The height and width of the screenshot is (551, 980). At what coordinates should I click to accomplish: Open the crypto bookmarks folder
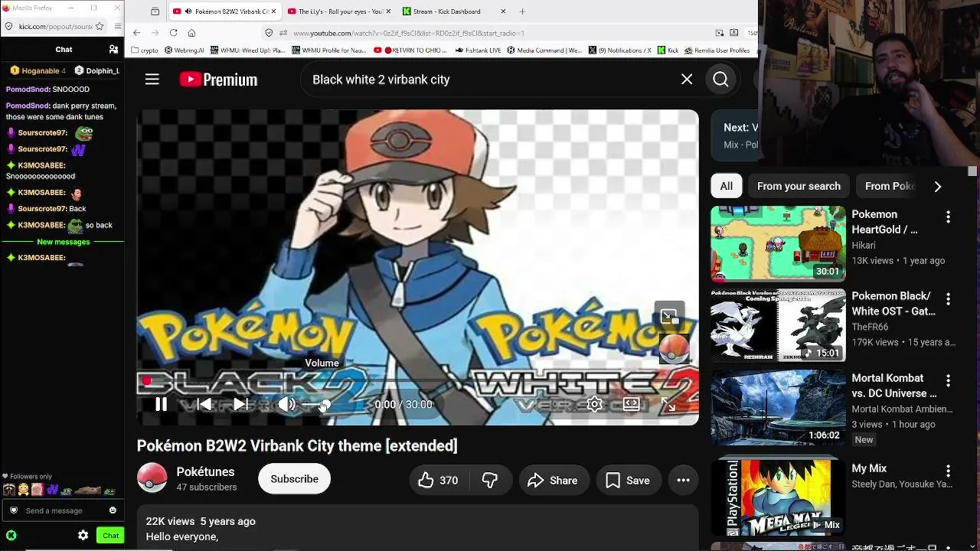(x=144, y=51)
